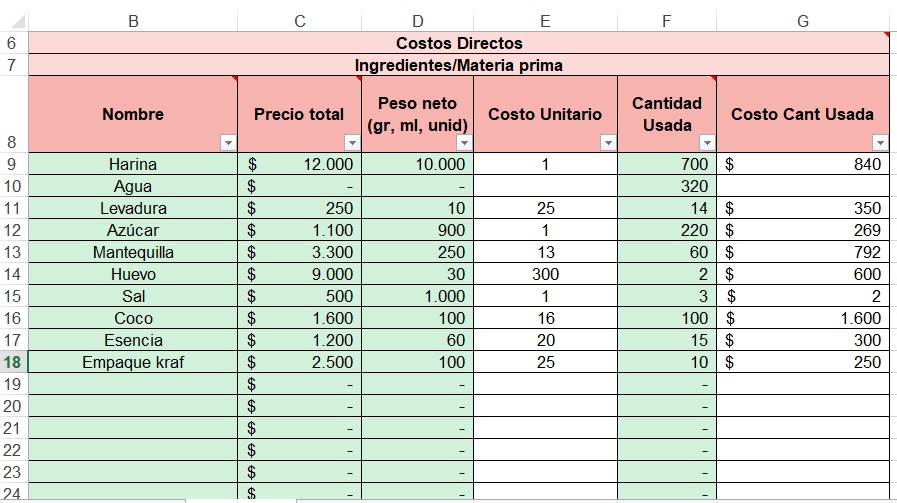Click the Costo Cant Usada header text
The width and height of the screenshot is (897, 503).
[802, 114]
